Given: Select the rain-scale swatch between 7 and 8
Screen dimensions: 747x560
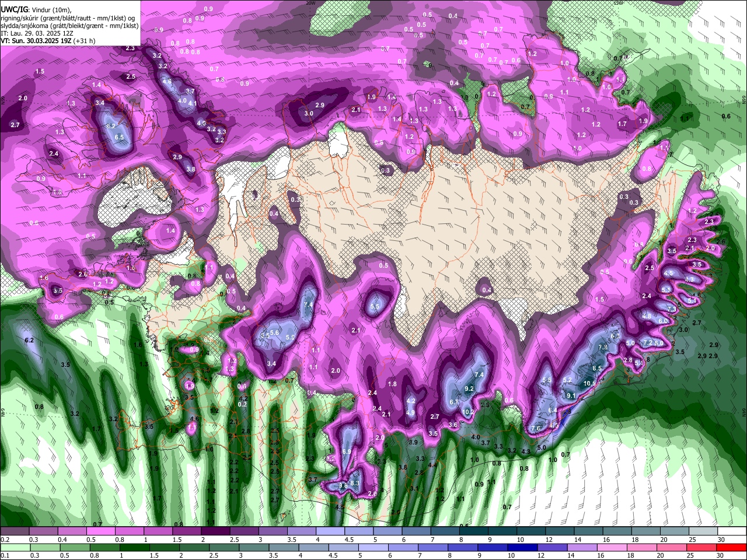Looking at the screenshot, I should coord(432,547).
